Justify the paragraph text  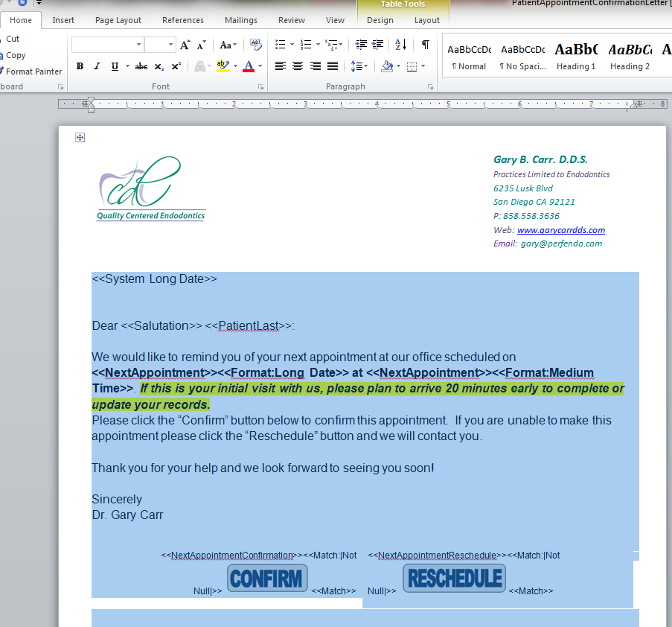pos(333,66)
